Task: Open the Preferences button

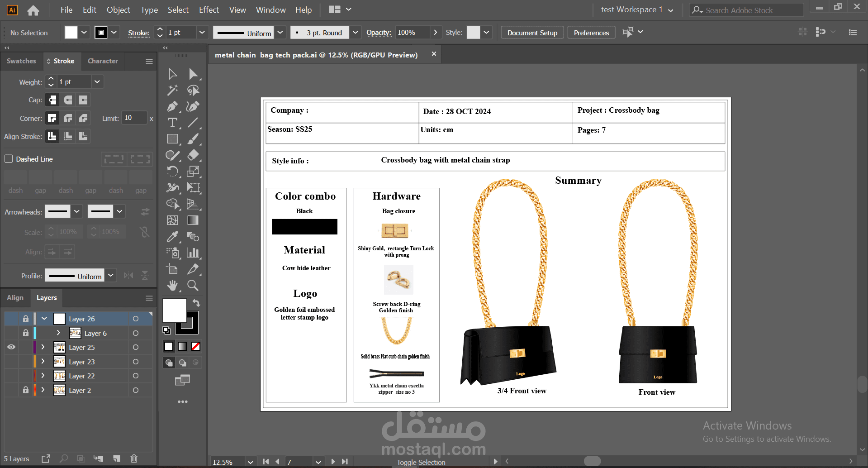Action: click(x=591, y=33)
